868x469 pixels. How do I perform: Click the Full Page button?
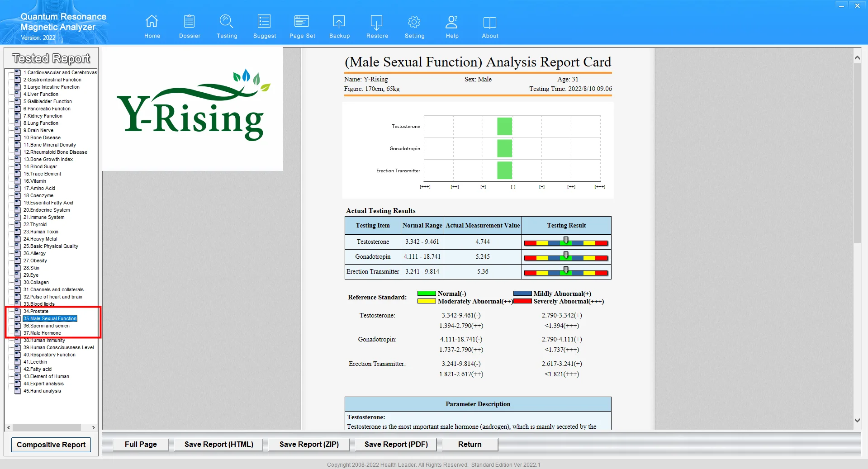point(141,444)
